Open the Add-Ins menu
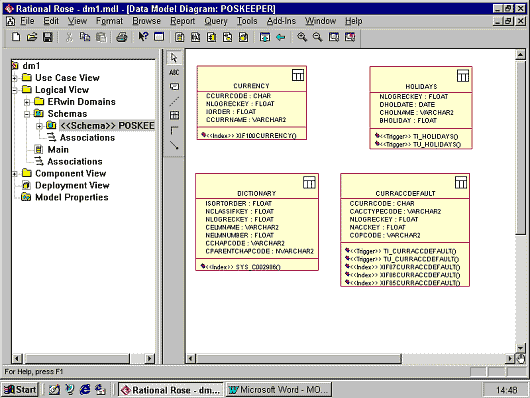The height and width of the screenshot is (398, 530). click(x=281, y=21)
